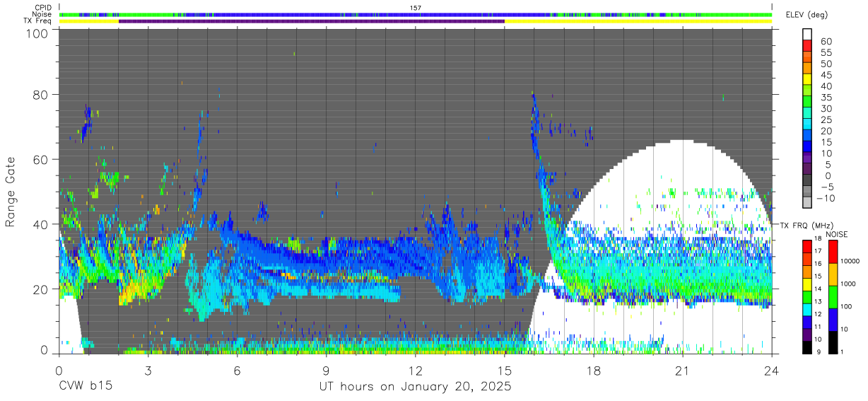Select the 50 label on the ELEV colorbar
This screenshot has height=401, width=868.
click(826, 64)
